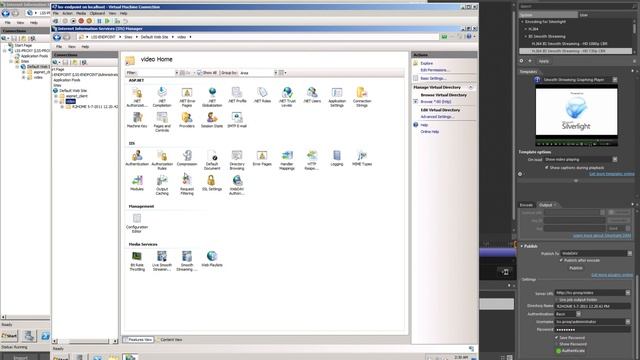Click the Publish button
The image size is (640, 360).
coord(576,268)
